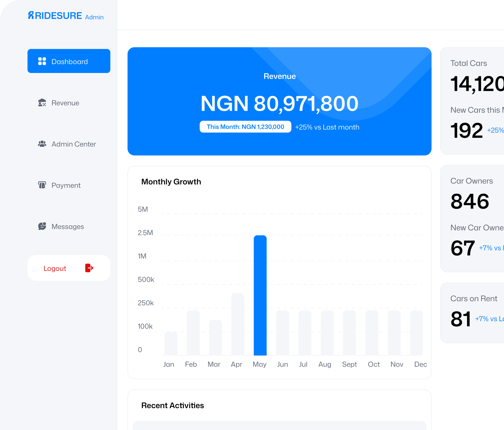Click the This Month NGN 1,230,000 badge

pyautogui.click(x=245, y=127)
